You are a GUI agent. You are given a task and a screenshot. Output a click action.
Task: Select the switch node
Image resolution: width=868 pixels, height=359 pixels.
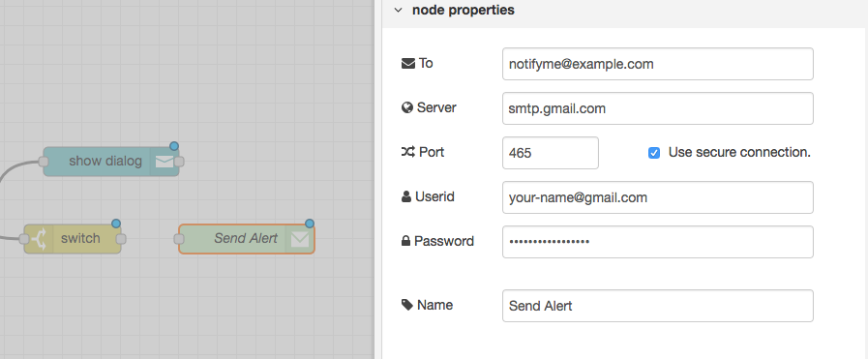coord(73,238)
